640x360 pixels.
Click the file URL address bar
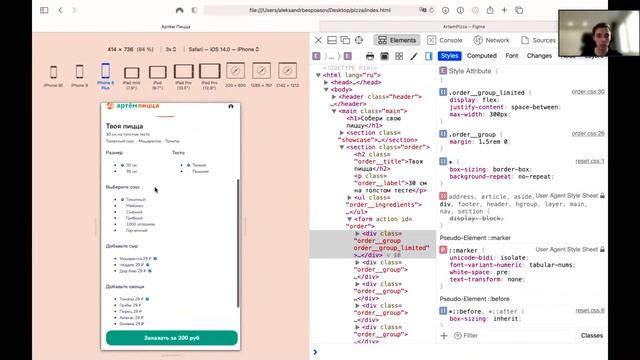pos(320,10)
